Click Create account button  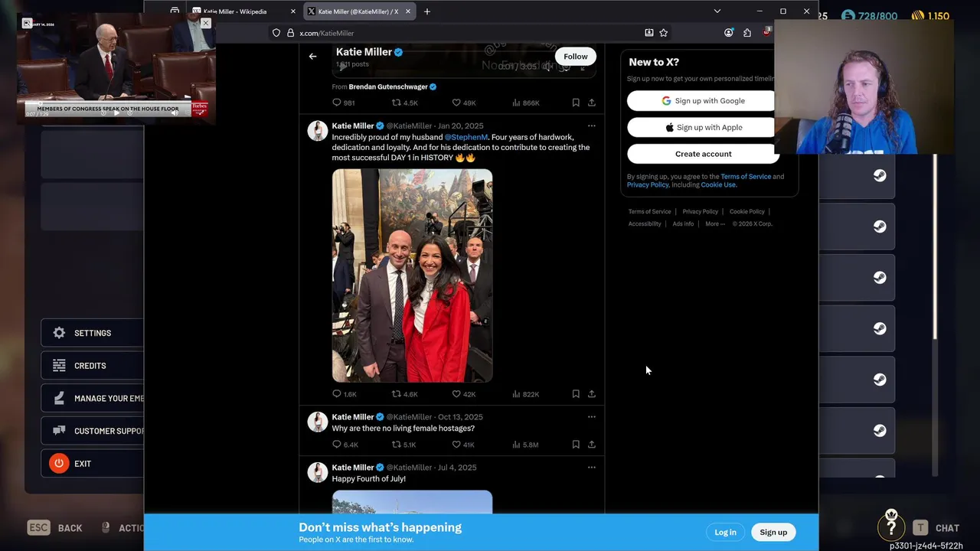703,154
